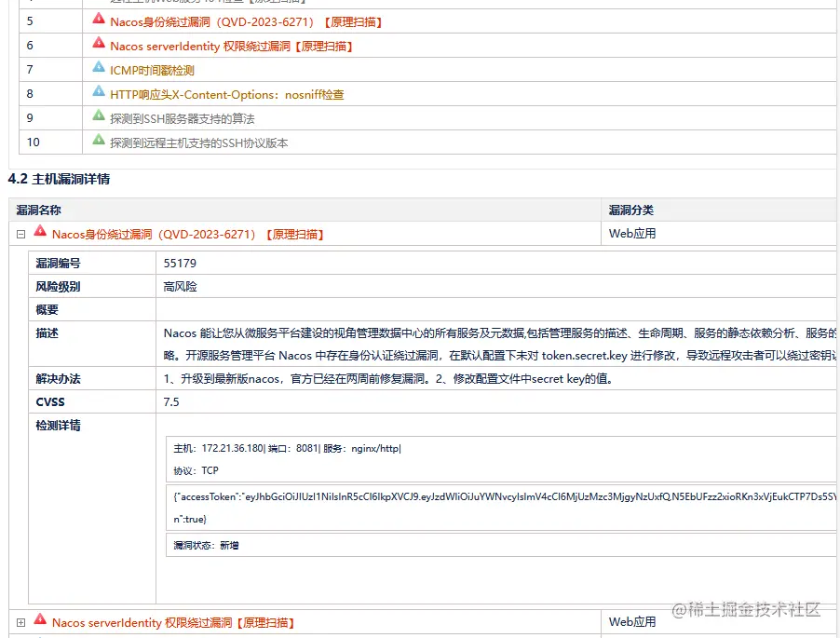Image resolution: width=840 pixels, height=638 pixels.
Task: Click Web应用 category of Nacos serverIdentity row
Action: [x=632, y=622]
